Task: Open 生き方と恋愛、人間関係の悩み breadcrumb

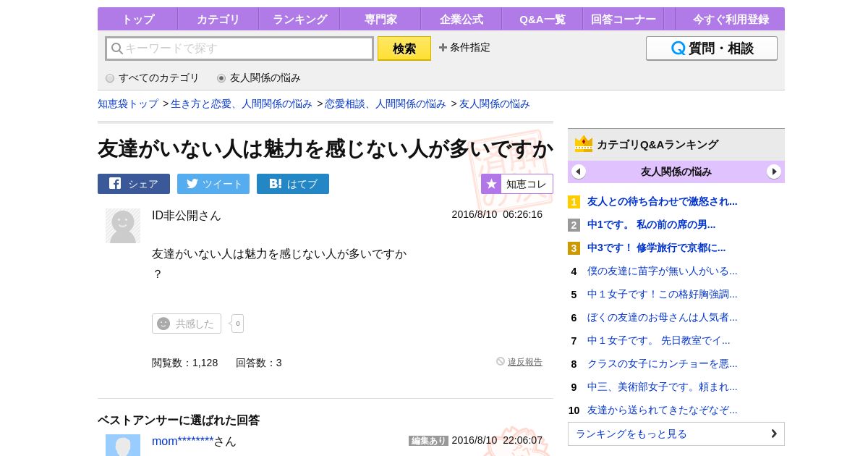Action: click(242, 104)
